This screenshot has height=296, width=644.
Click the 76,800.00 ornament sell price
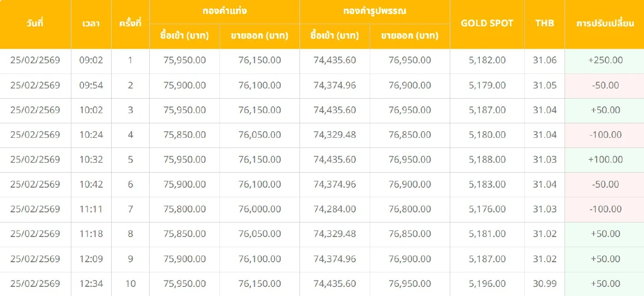409,209
